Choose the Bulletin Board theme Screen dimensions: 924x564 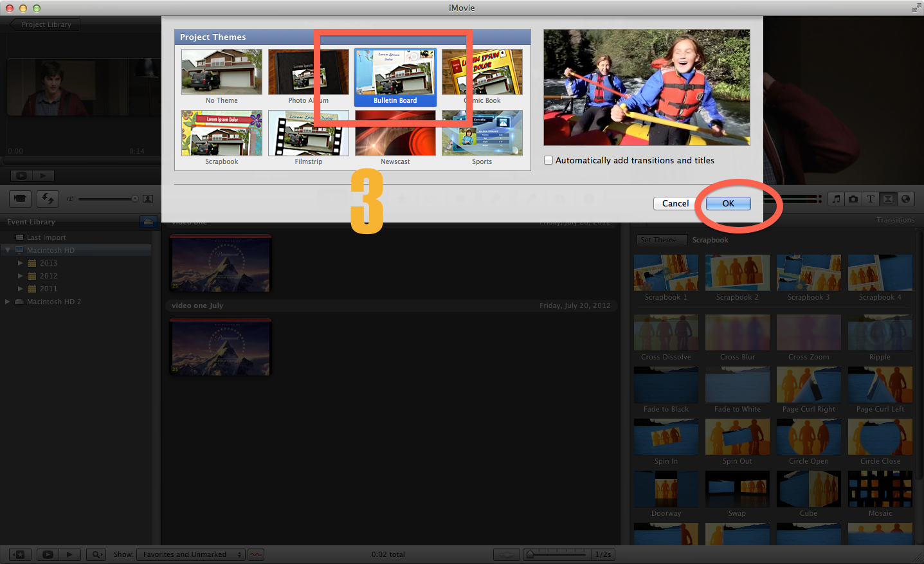tap(395, 77)
